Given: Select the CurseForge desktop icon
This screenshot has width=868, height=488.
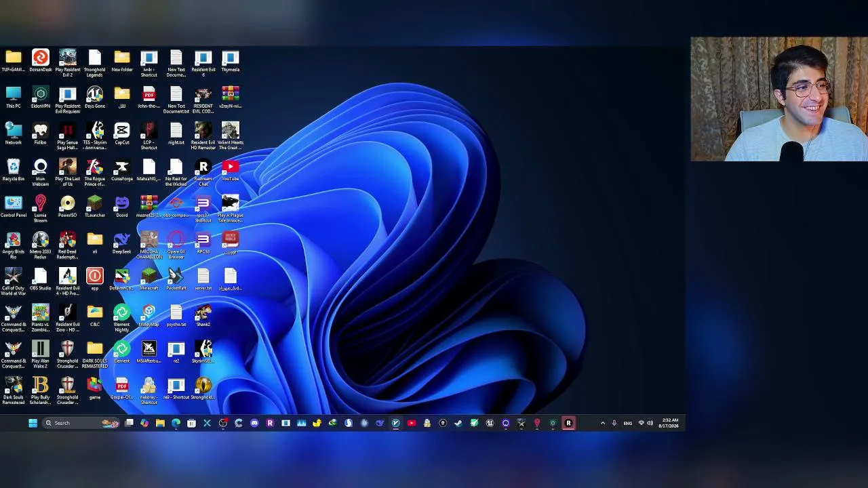Looking at the screenshot, I should [x=122, y=170].
